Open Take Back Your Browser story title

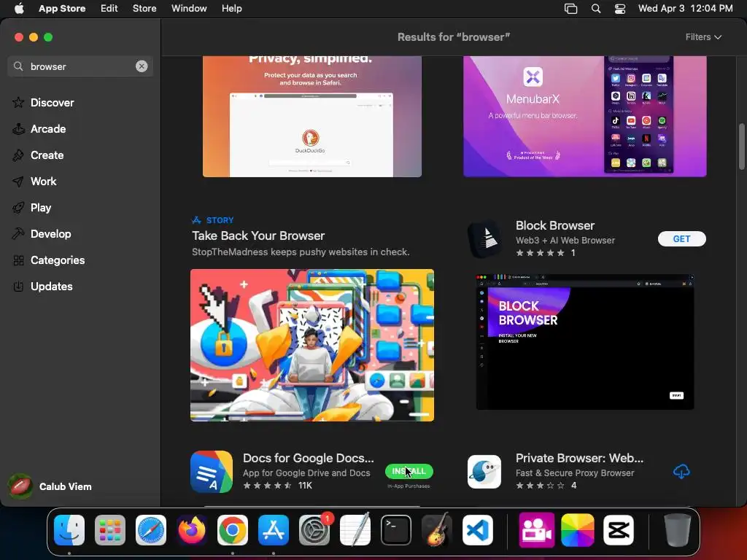[258, 236]
